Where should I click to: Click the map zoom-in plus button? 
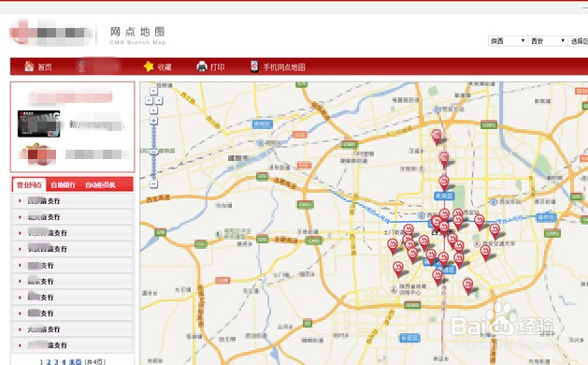153,121
